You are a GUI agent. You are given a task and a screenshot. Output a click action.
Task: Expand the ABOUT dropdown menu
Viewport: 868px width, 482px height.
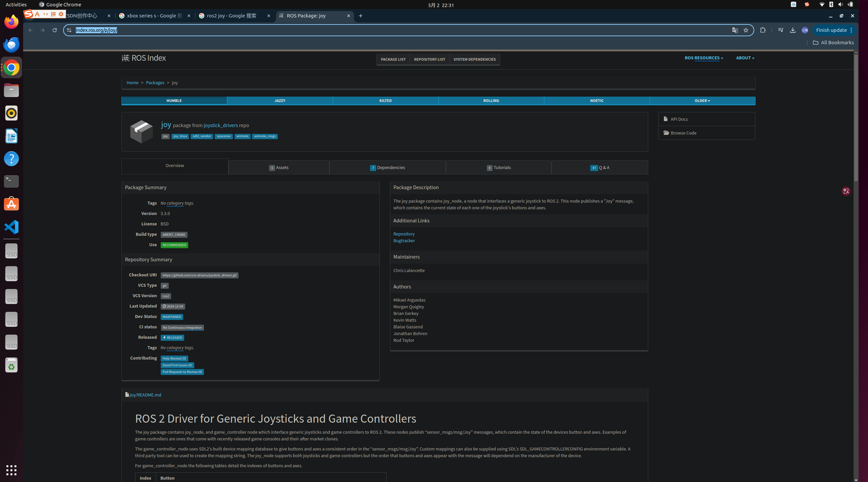pos(745,58)
